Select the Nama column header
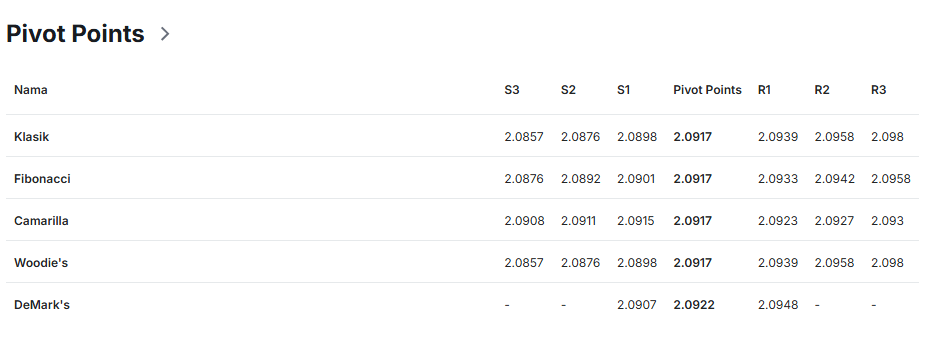This screenshot has height=362, width=927. pos(31,90)
